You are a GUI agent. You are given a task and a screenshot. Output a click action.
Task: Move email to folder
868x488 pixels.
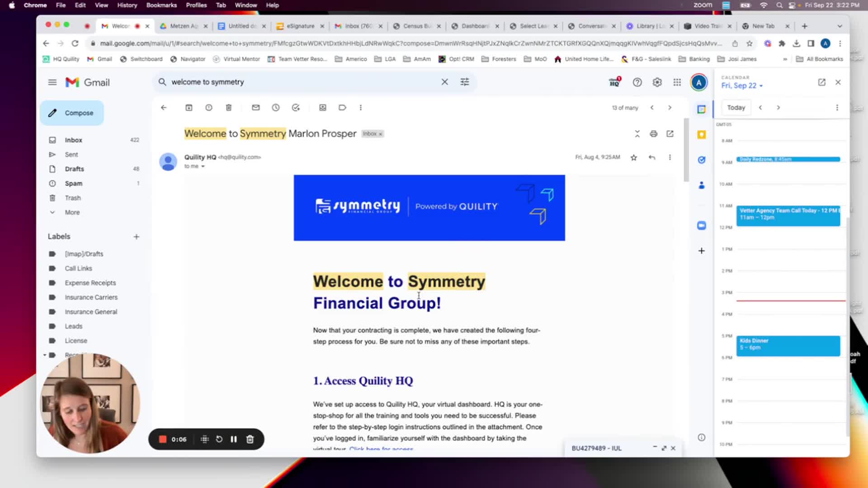[x=323, y=108]
